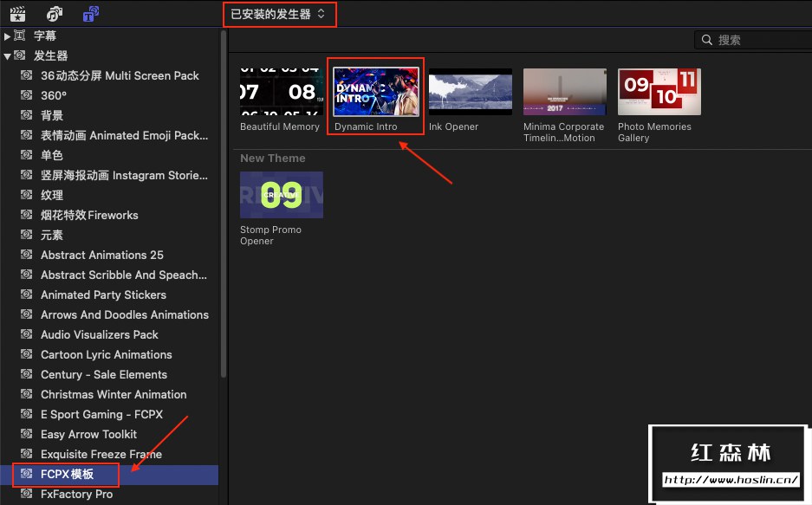
Task: Select the 360° generator category
Action: (109, 95)
